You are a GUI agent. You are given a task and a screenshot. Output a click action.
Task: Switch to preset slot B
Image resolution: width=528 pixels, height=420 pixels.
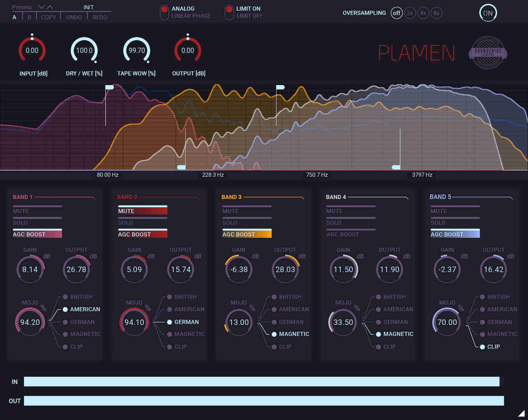click(x=29, y=17)
